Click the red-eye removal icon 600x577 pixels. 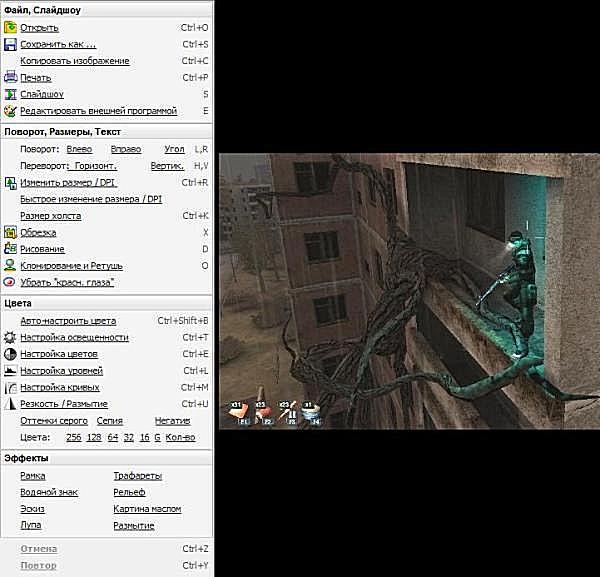[10, 283]
